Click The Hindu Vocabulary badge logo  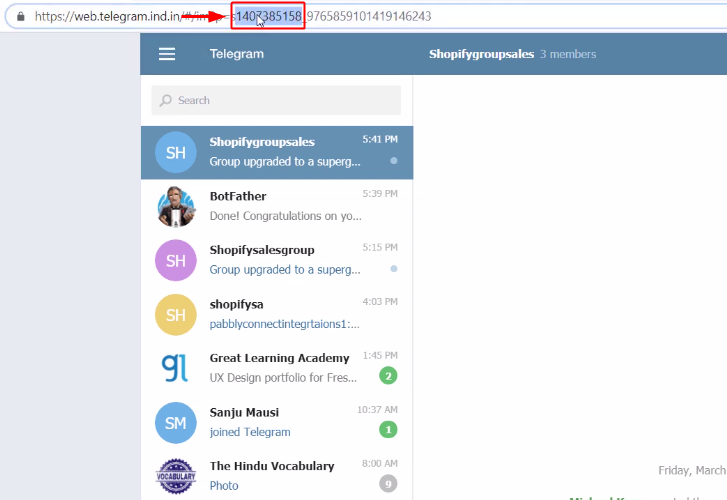(176, 476)
